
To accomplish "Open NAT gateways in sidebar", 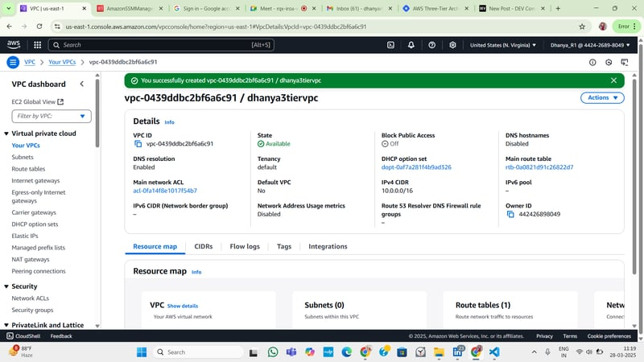I will click(31, 259).
